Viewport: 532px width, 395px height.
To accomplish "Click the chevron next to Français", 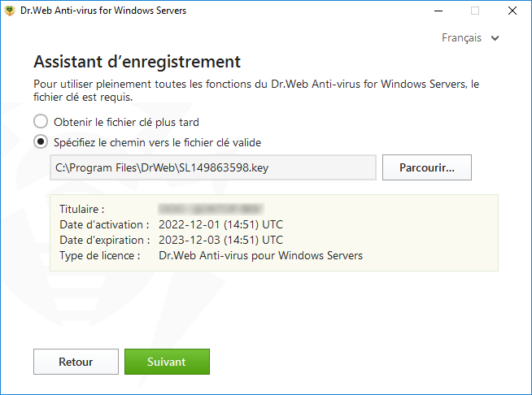I will pyautogui.click(x=495, y=38).
